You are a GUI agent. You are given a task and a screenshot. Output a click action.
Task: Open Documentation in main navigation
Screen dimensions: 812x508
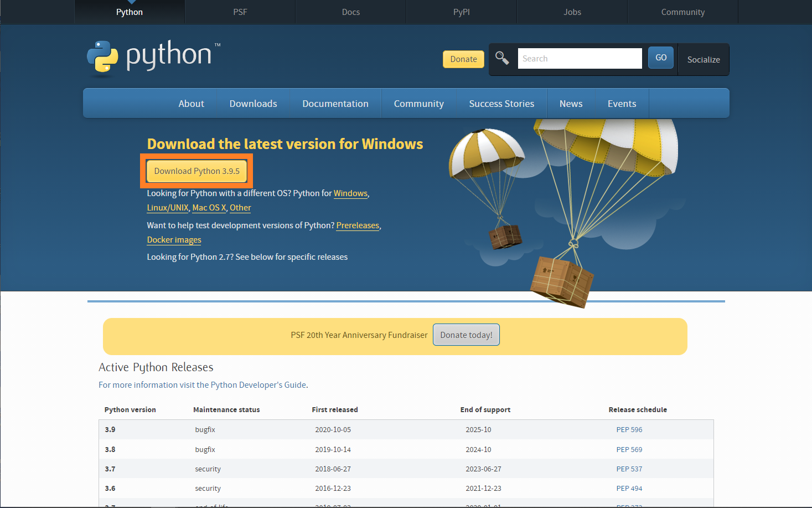(335, 104)
